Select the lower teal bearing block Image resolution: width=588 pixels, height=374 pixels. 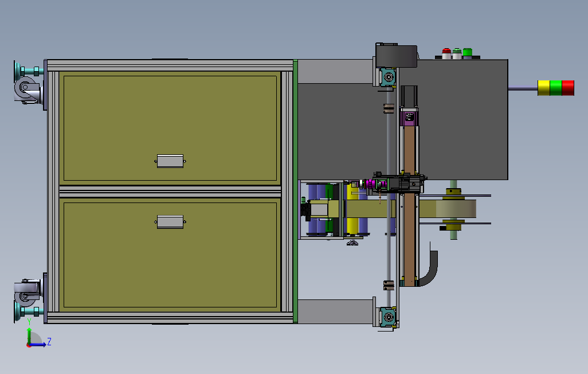click(x=388, y=317)
